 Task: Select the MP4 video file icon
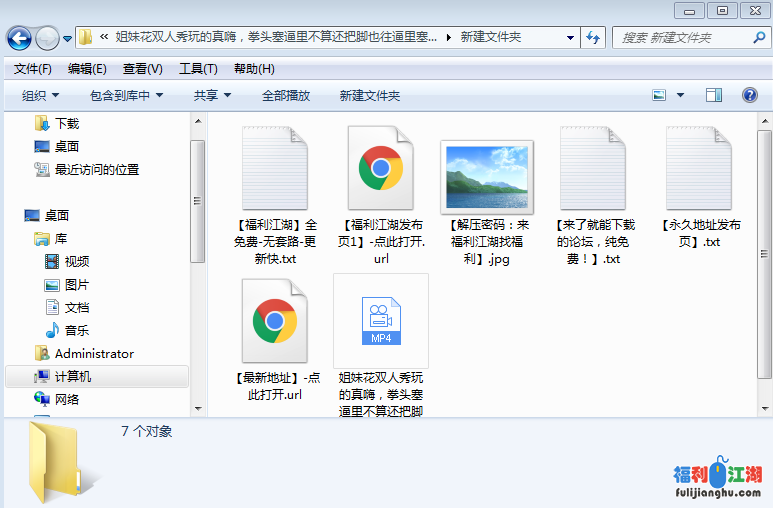click(381, 321)
